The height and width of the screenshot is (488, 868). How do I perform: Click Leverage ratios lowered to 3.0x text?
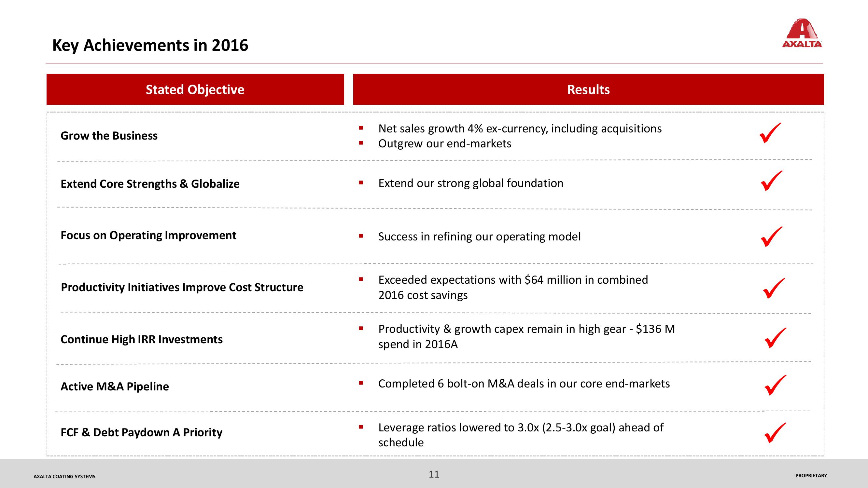(521, 435)
